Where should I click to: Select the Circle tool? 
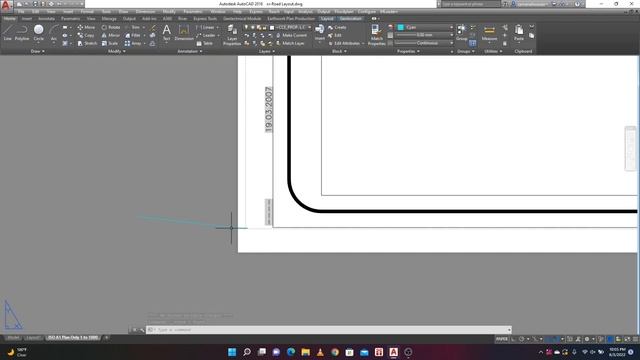(x=39, y=32)
